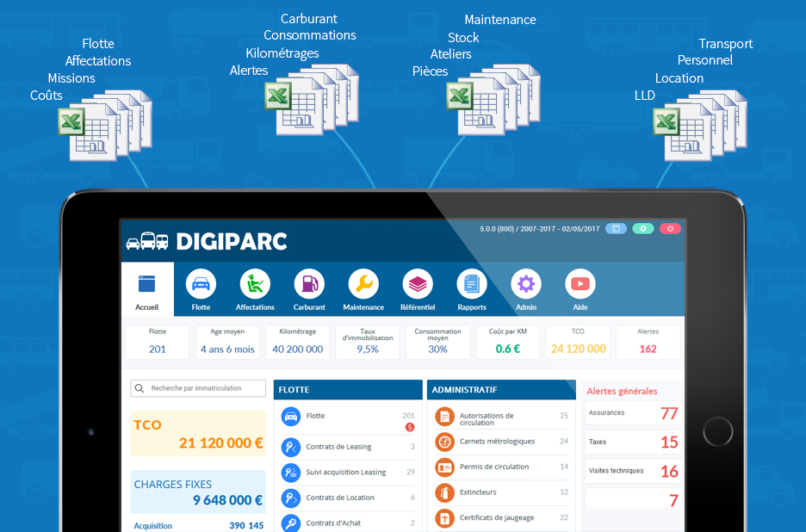Click the blue window pill button in header
This screenshot has width=806, height=532.
click(x=616, y=229)
